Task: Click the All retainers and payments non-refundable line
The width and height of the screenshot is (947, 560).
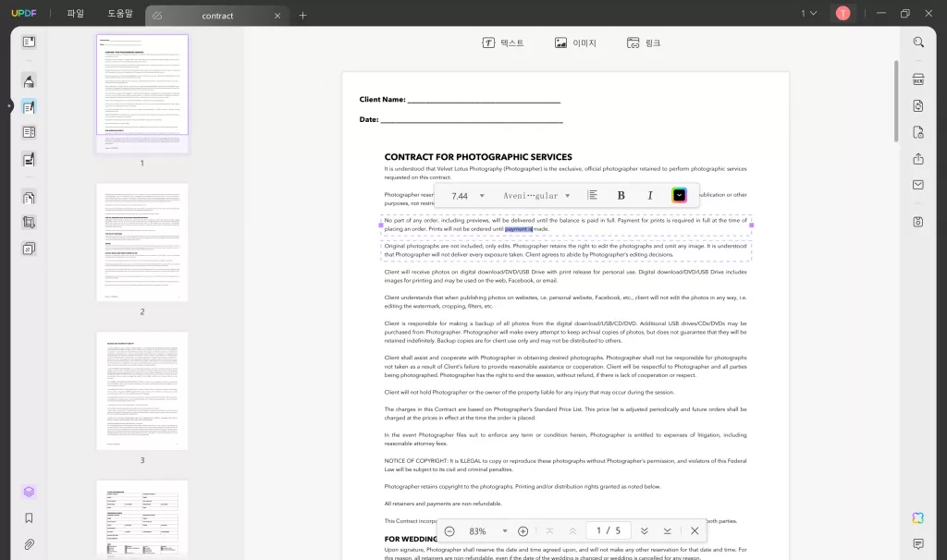Action: tap(443, 504)
